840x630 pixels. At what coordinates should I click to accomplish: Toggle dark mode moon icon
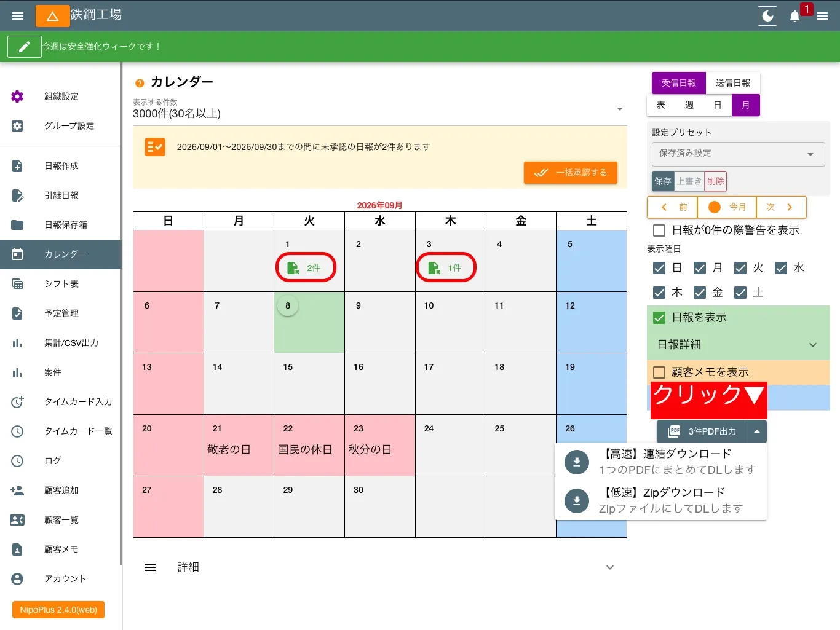point(767,16)
